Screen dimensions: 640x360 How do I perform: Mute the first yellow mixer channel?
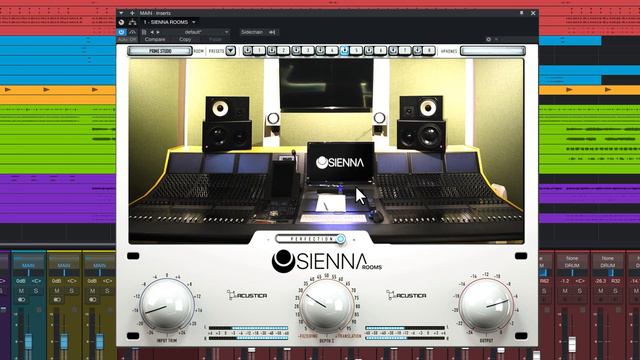click(57, 291)
